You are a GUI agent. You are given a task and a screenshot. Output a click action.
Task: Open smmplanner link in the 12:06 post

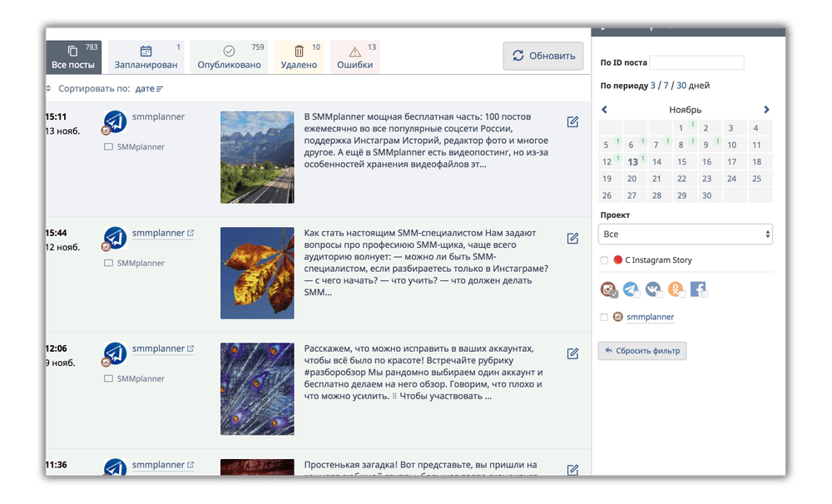[163, 348]
